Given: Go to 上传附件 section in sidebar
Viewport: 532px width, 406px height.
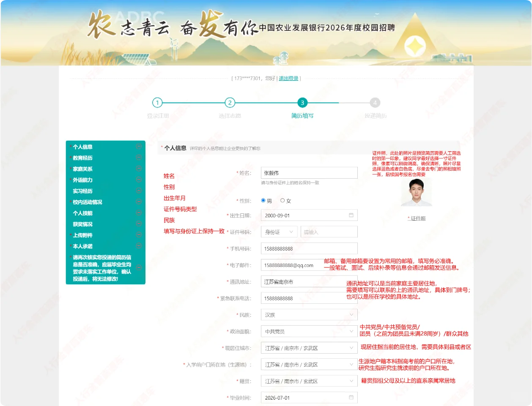Looking at the screenshot, I should point(82,235).
